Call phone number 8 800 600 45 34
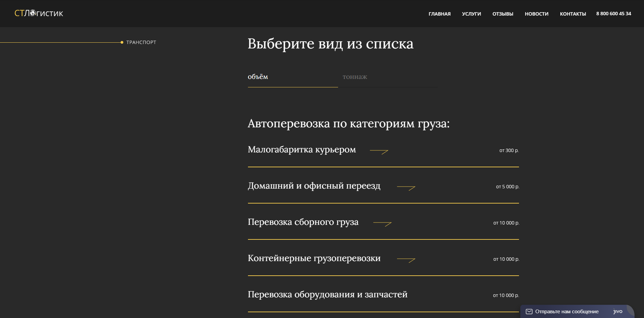Viewport: 644px width, 318px height. [x=614, y=14]
